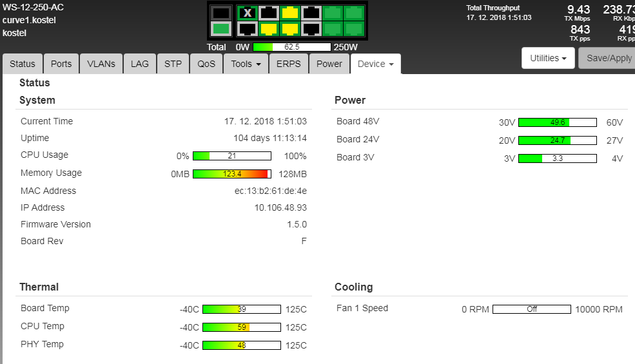635x364 pixels.
Task: Open the Utilities dropdown
Action: 547,58
